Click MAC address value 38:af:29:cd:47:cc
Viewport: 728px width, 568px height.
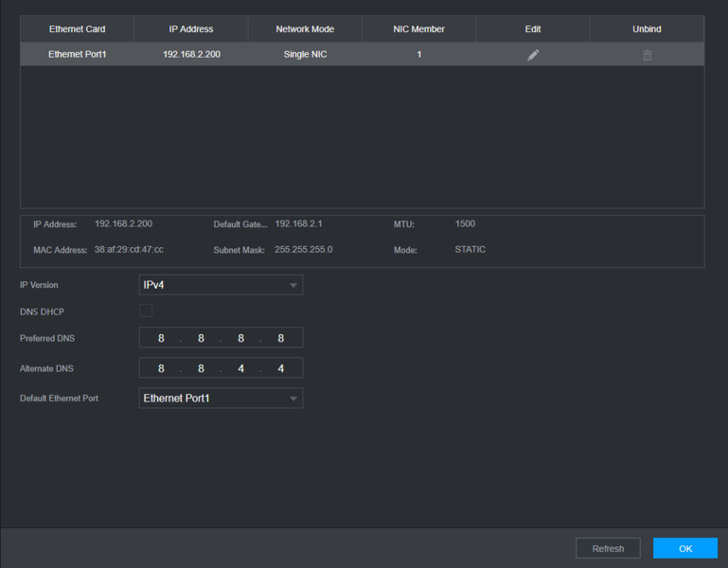[x=129, y=249]
